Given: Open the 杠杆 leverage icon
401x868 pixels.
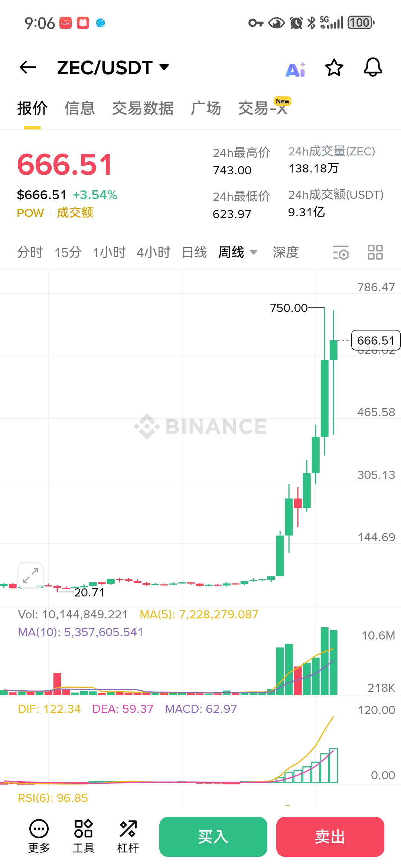Looking at the screenshot, I should tap(128, 836).
